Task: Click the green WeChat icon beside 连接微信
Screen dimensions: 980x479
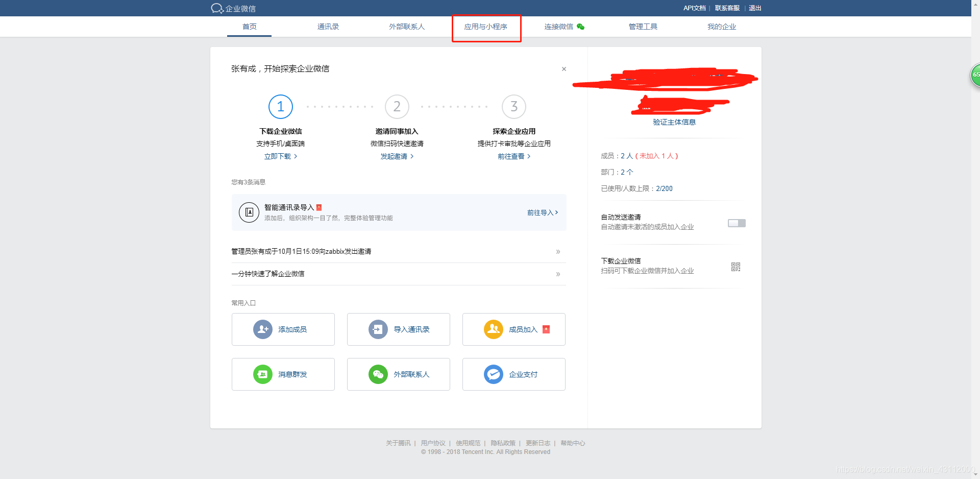Action: click(580, 27)
